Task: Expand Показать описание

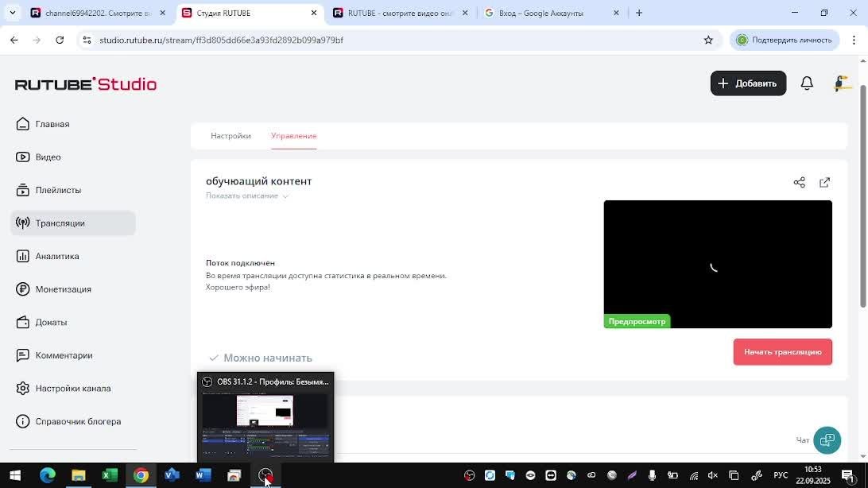Action: 247,196
